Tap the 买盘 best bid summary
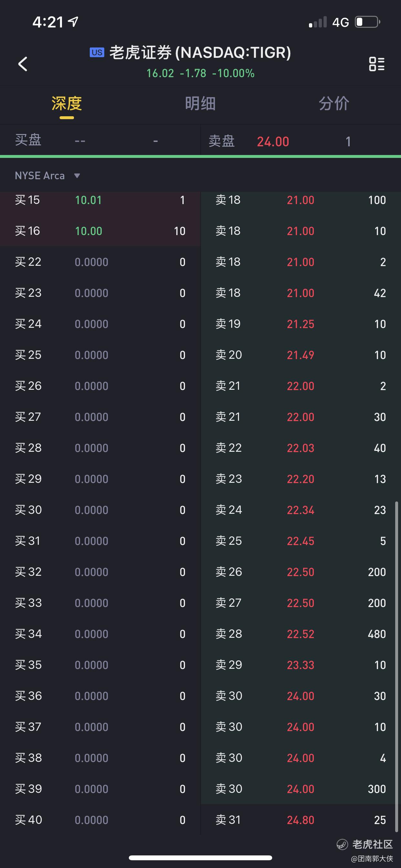This screenshot has height=868, width=401. (x=100, y=140)
